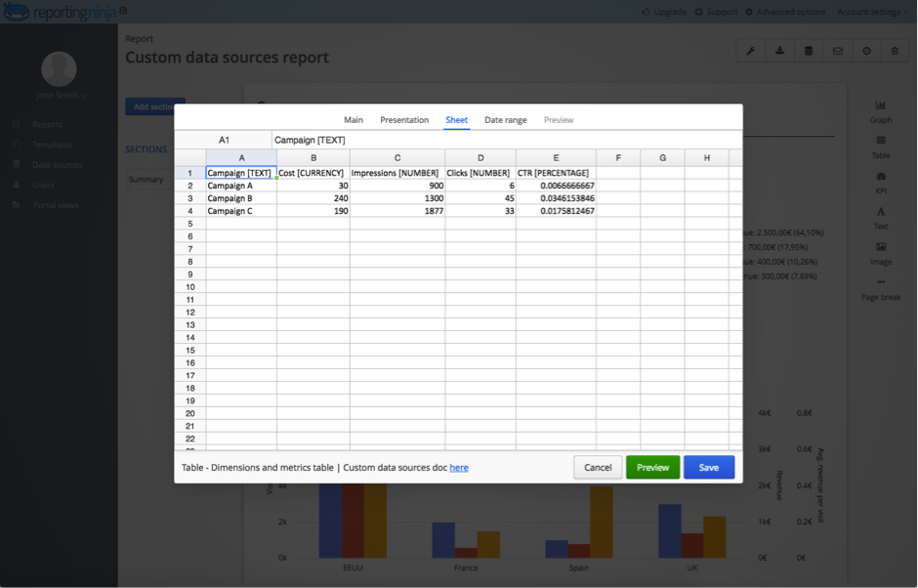Open the Account settings menu
918x588 pixels.
[x=867, y=11]
